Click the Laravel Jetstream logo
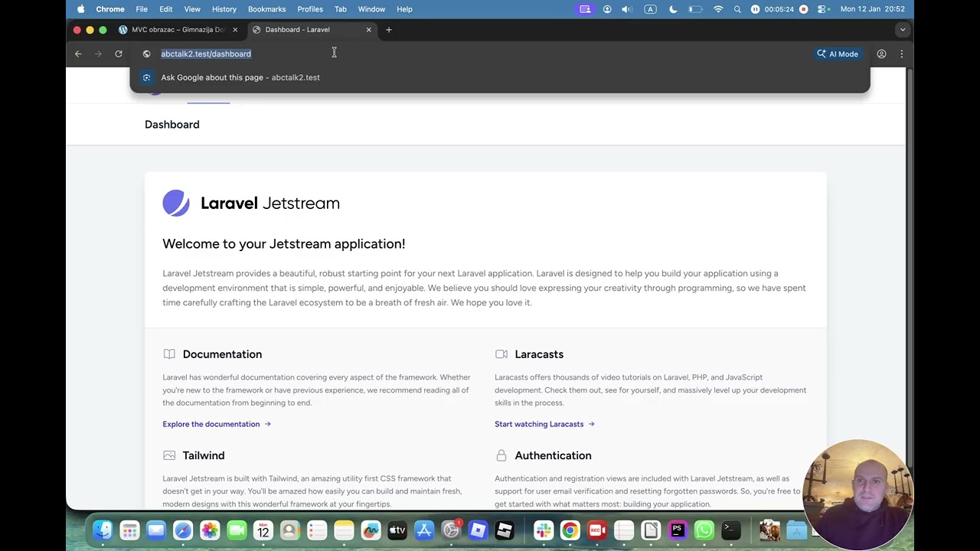Image resolution: width=980 pixels, height=551 pixels. 251,204
